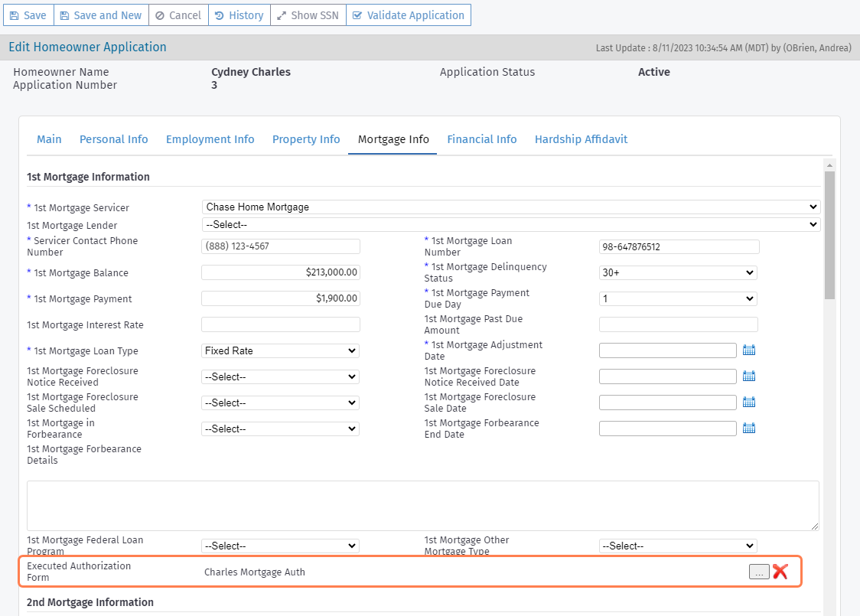Click the Save icon in the toolbar

[16, 15]
